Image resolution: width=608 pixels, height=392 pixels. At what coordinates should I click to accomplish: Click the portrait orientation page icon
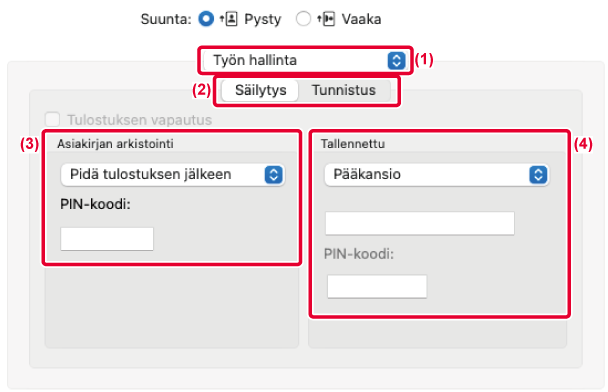point(229,19)
